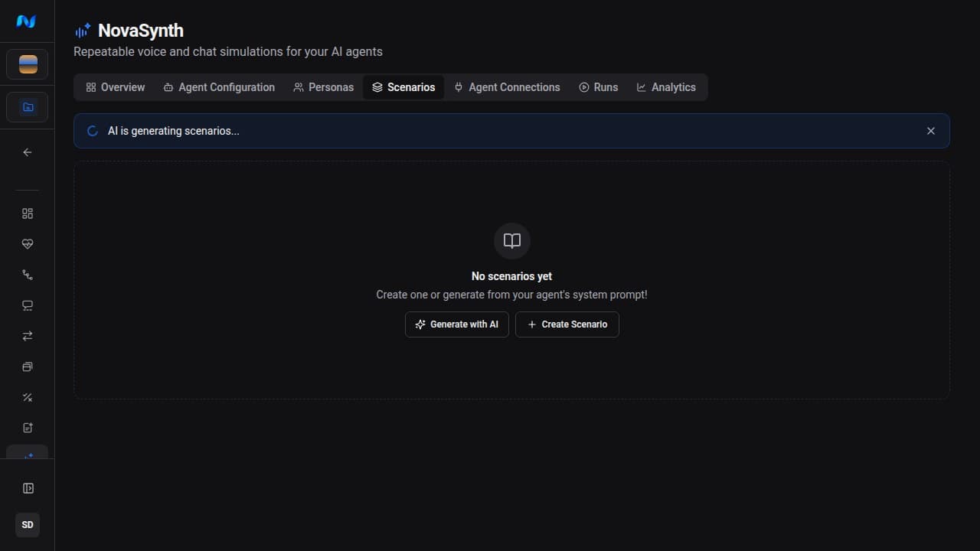Open the swap arrows icon in sidebar

tap(28, 336)
